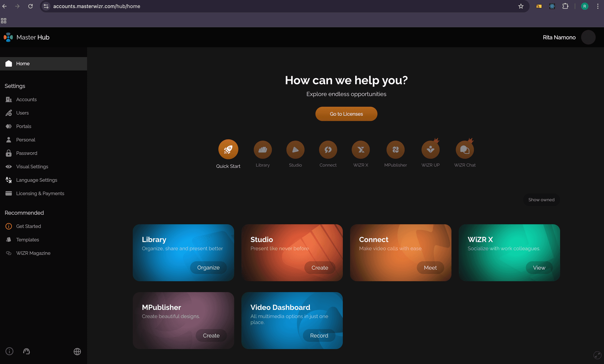Expand the Settings sidebar section
Image resolution: width=604 pixels, height=364 pixels.
pyautogui.click(x=15, y=86)
